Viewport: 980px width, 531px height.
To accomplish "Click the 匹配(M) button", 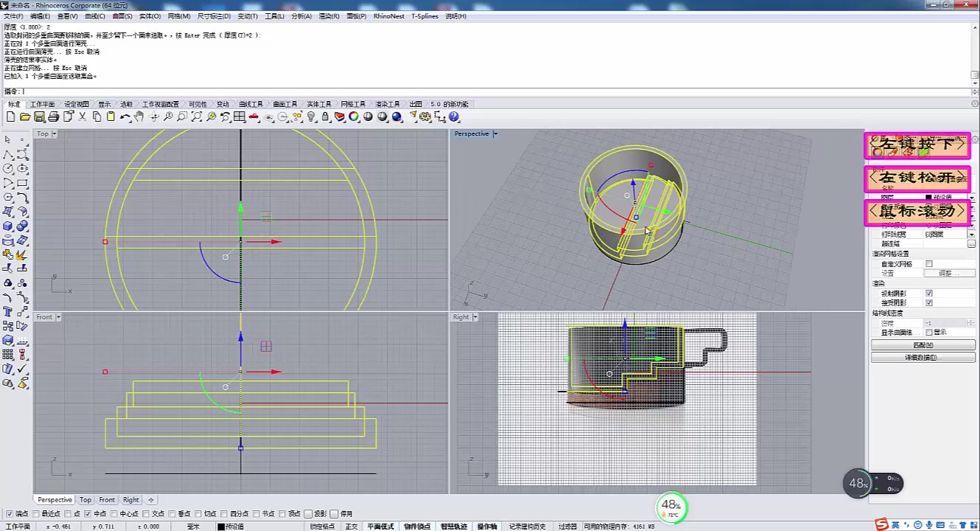I will (x=923, y=344).
